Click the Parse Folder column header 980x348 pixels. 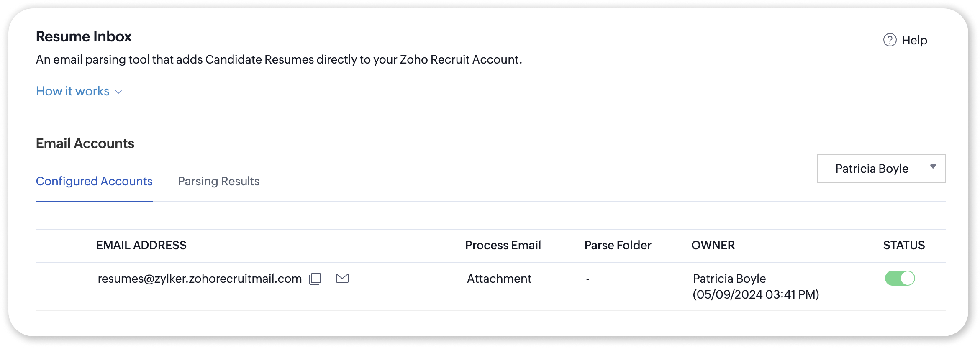pyautogui.click(x=618, y=245)
